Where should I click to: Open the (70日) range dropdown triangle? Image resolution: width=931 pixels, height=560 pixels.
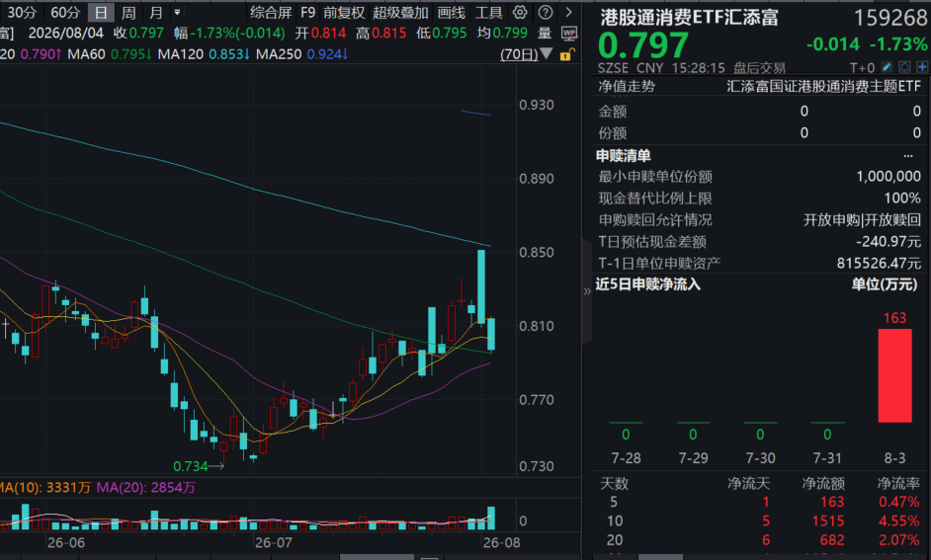coord(547,54)
